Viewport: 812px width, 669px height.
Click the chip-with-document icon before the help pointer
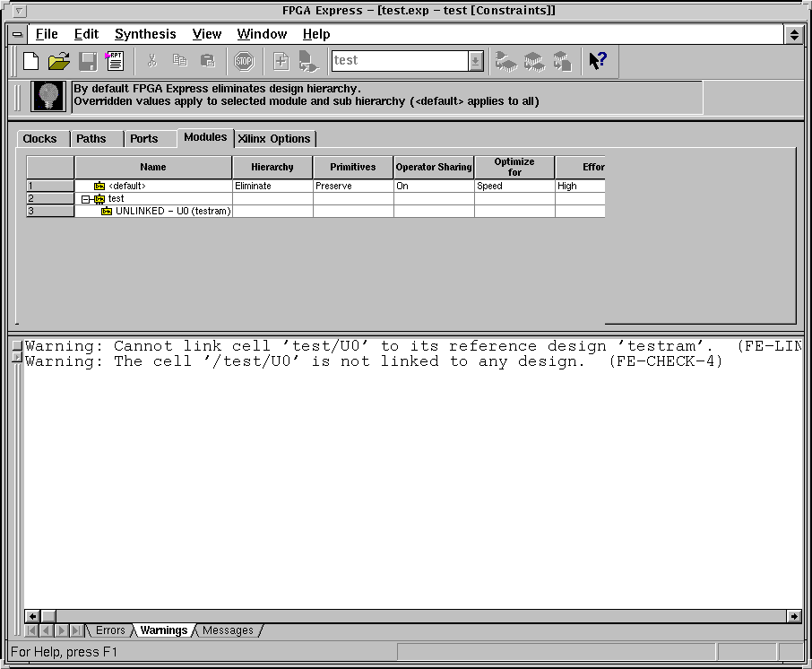(562, 61)
